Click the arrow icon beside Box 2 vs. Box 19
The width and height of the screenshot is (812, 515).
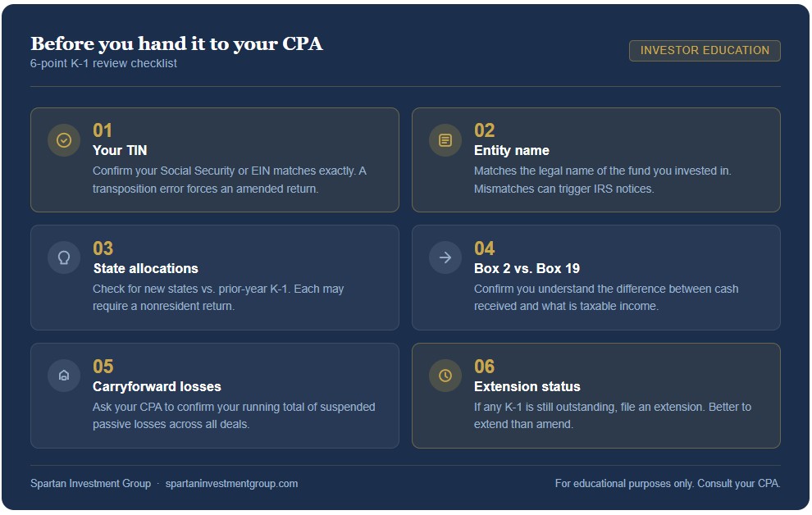tap(445, 257)
